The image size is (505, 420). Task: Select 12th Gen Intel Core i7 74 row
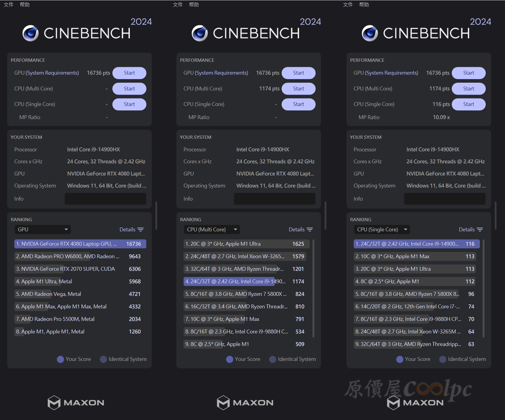coord(417,307)
